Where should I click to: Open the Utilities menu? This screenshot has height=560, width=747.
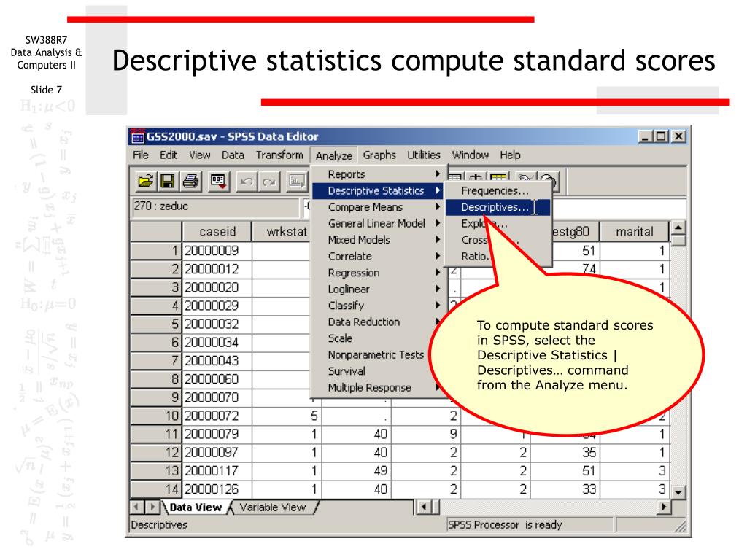click(424, 155)
